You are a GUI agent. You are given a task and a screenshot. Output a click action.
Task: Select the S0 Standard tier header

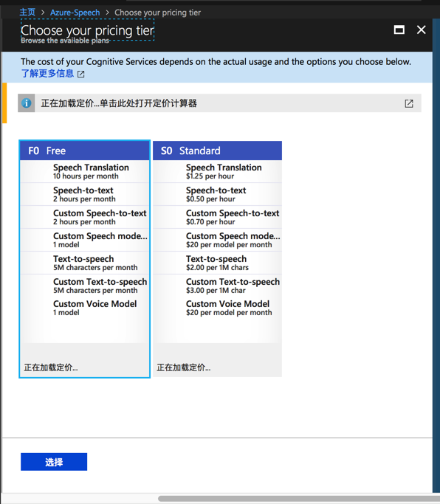tap(218, 151)
